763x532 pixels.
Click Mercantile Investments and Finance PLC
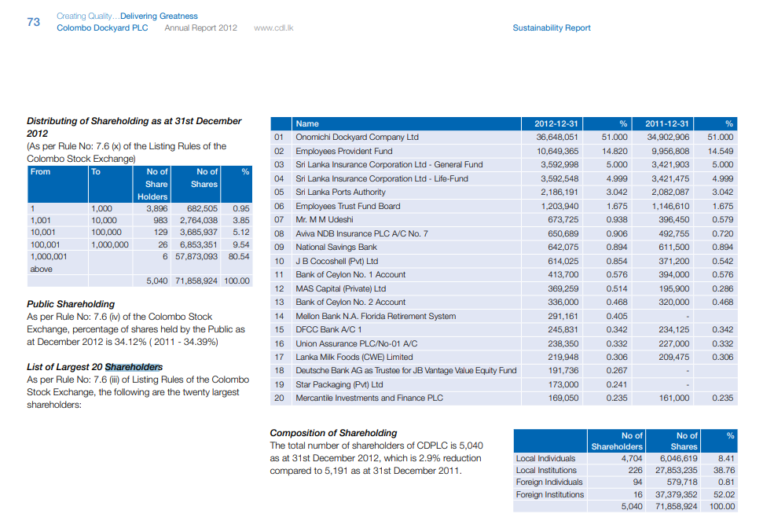click(369, 398)
